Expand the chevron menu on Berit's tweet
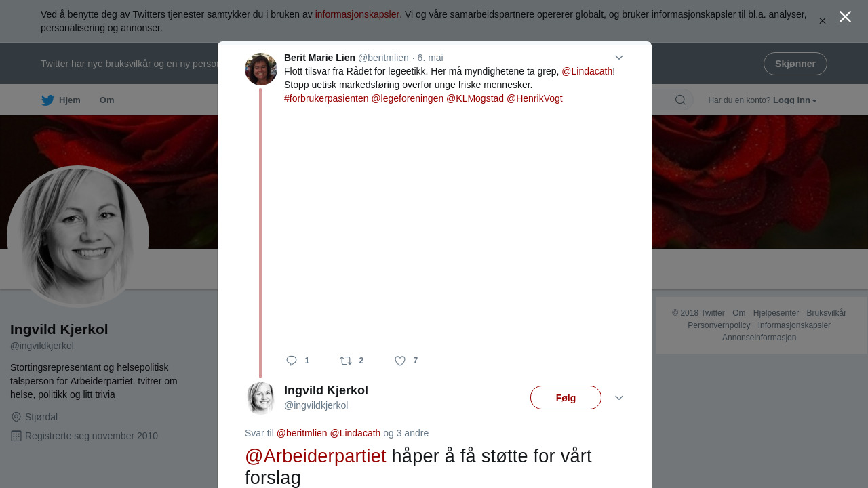 619,58
